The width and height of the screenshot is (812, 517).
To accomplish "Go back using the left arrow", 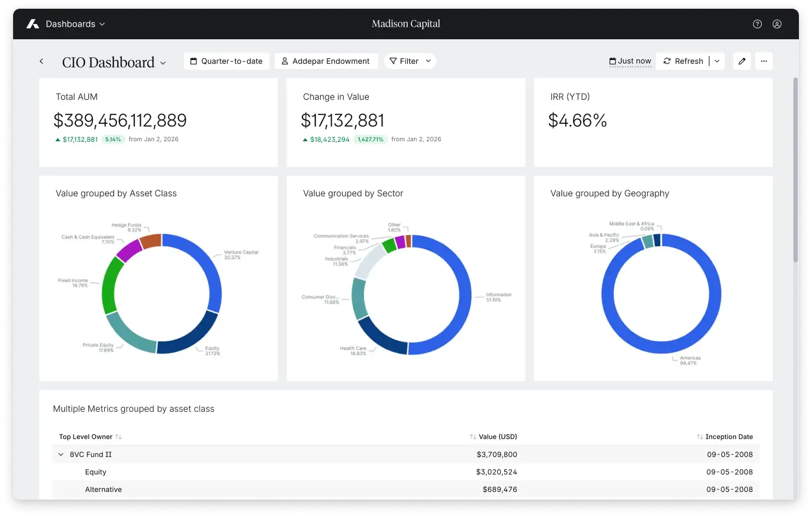I will [x=41, y=61].
